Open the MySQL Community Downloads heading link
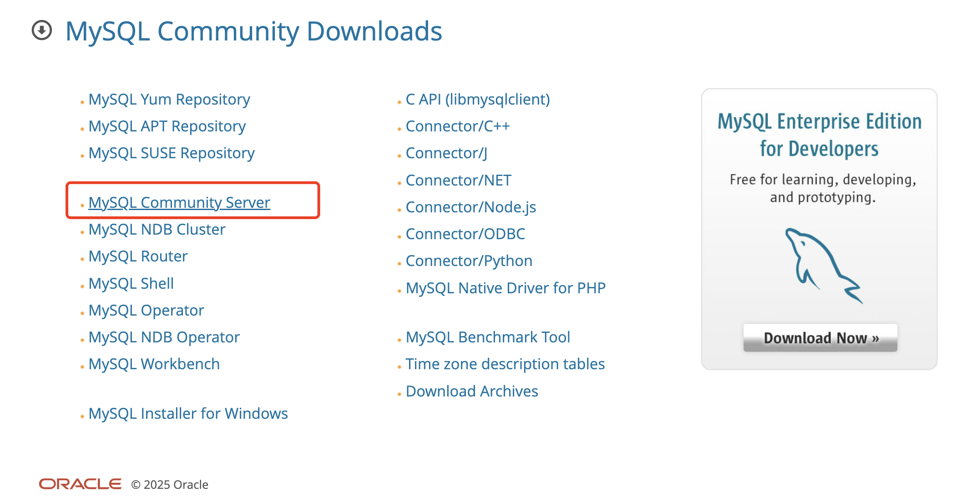The image size is (980, 502). (x=254, y=31)
